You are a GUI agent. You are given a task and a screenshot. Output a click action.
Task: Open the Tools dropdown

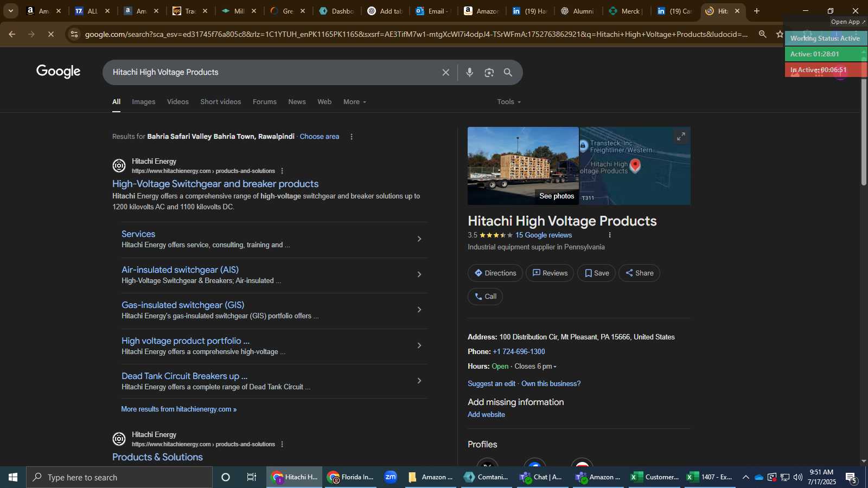(x=509, y=102)
